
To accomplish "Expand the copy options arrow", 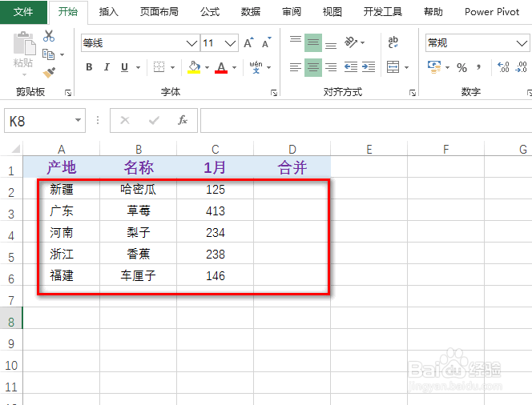I will pos(62,54).
